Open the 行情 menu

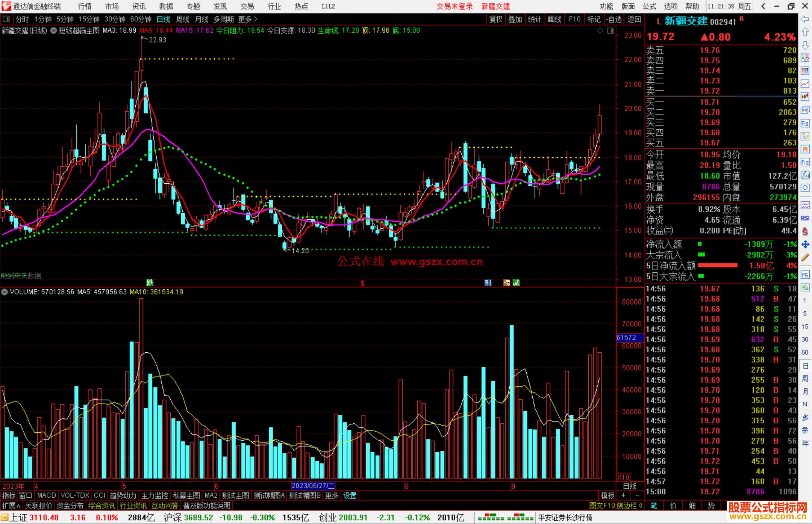(x=85, y=6)
